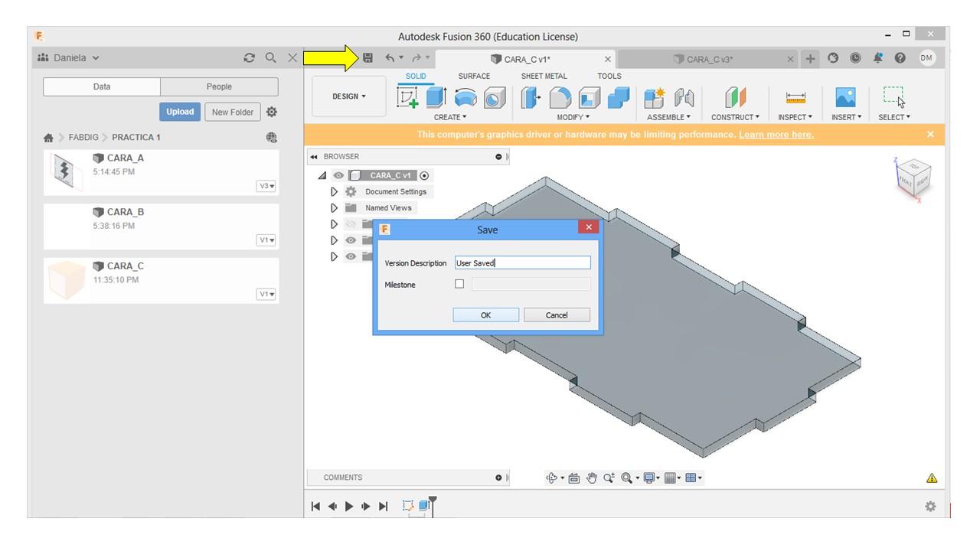The image size is (980, 551).
Task: Click the Insert image icon
Action: (x=846, y=97)
